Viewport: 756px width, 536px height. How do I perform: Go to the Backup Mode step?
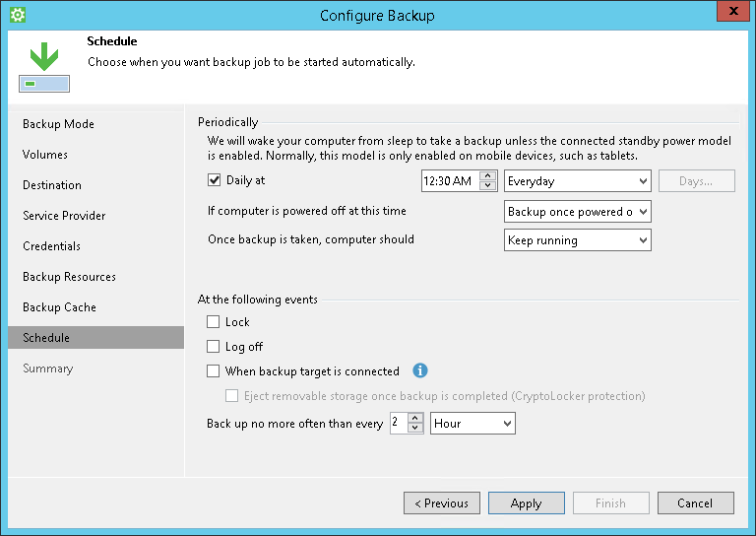tap(59, 124)
